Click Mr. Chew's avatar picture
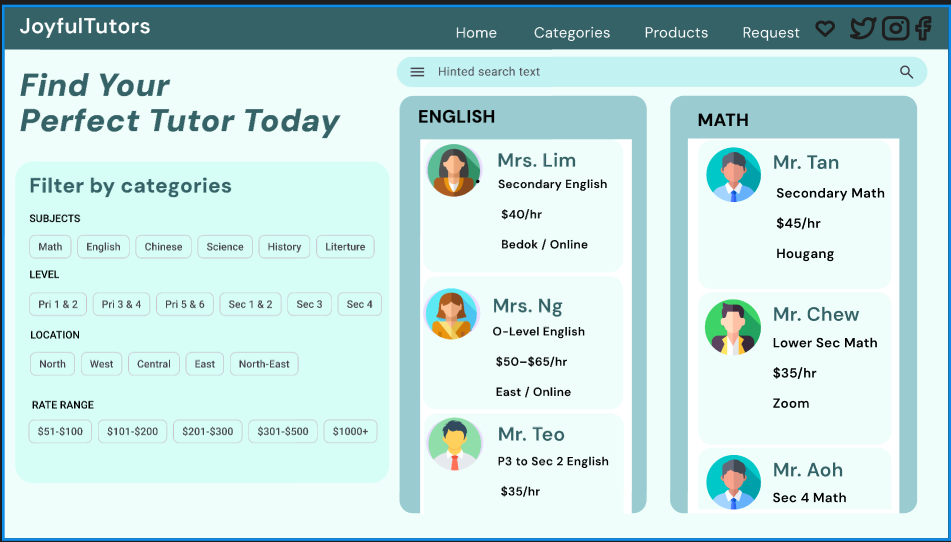 point(733,327)
